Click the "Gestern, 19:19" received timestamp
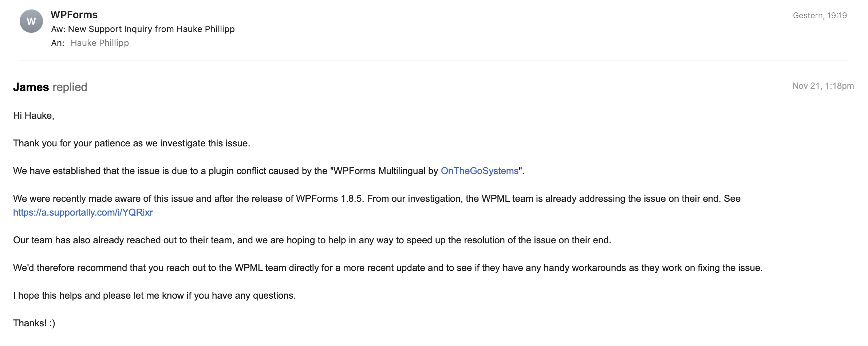 820,15
